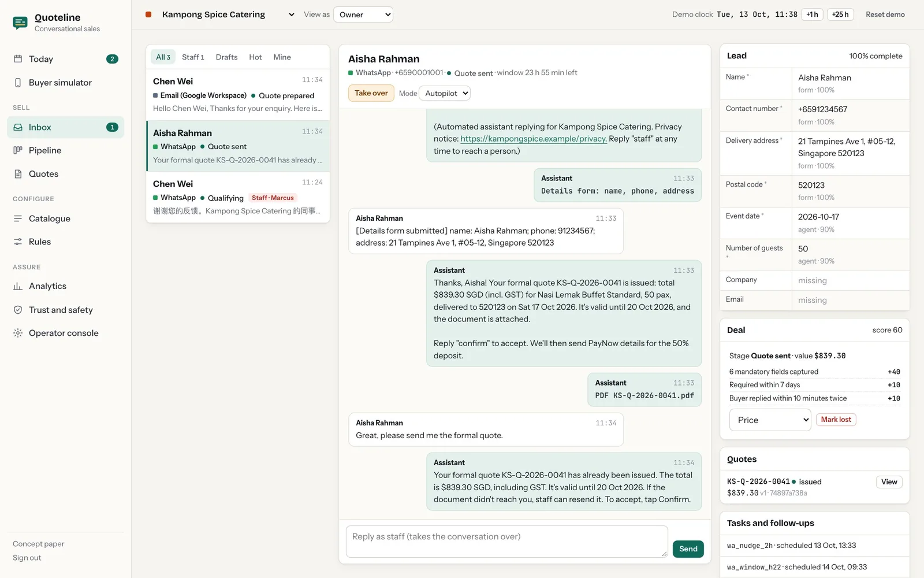
Task: Advance demo clock by +25h
Action: click(840, 14)
